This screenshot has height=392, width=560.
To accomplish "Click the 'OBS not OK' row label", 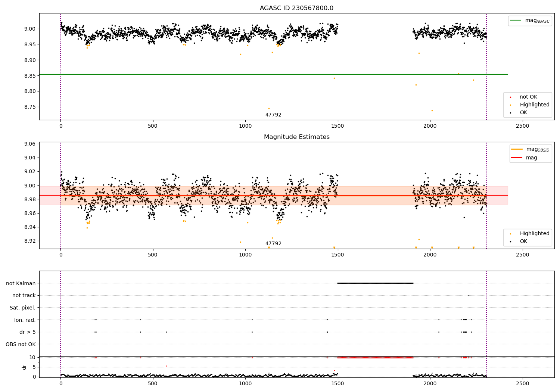I will click(x=21, y=344).
